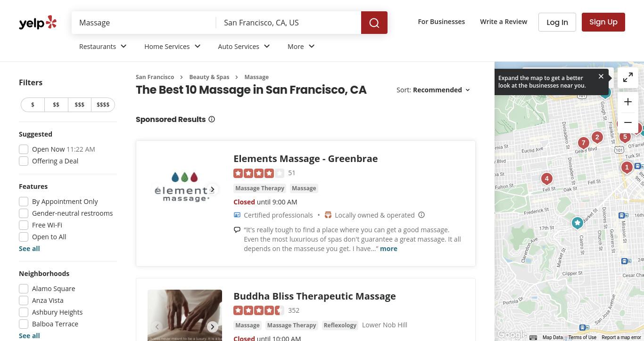The width and height of the screenshot is (644, 341).
Task: Click the Sign Up button
Action: pyautogui.click(x=603, y=22)
